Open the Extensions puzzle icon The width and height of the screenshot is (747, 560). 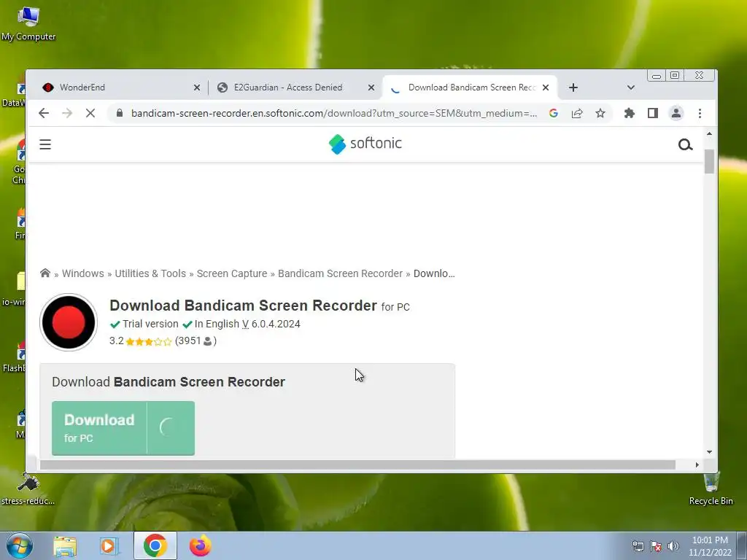point(630,113)
